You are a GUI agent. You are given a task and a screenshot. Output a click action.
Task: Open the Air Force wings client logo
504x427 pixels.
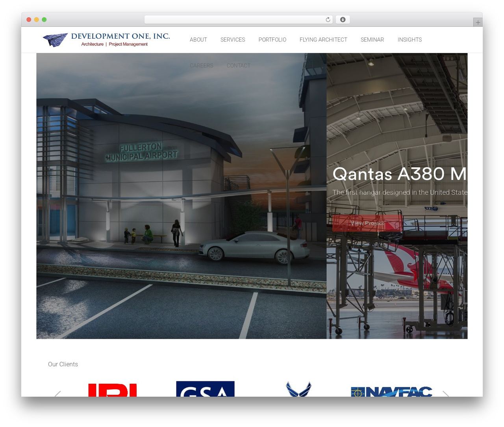[x=298, y=389]
